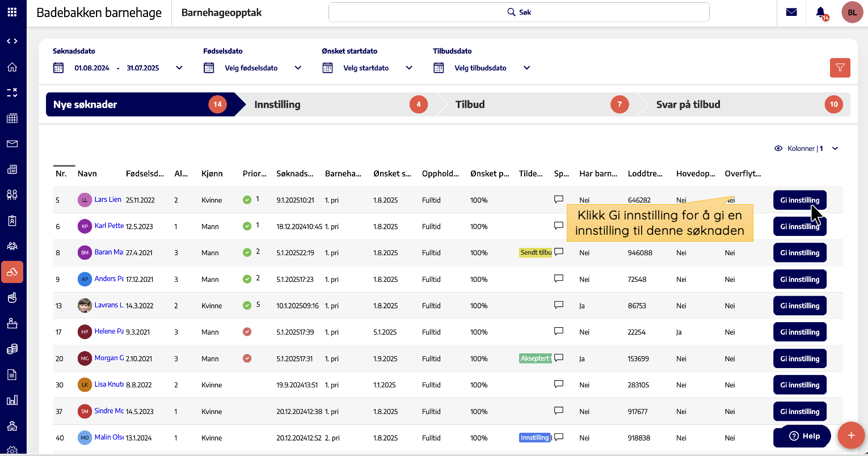Click the statistics bar chart sidebar icon
The height and width of the screenshot is (456, 868).
12,400
